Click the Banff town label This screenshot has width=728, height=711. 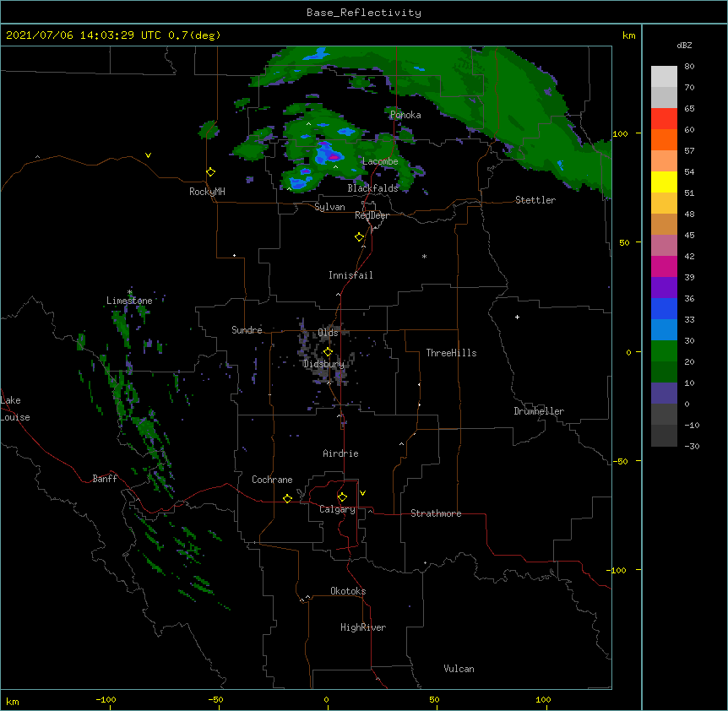pos(105,479)
